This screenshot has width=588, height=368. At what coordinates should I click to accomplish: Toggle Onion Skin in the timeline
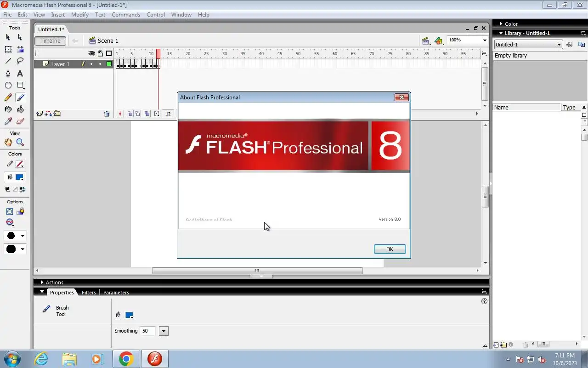click(130, 114)
